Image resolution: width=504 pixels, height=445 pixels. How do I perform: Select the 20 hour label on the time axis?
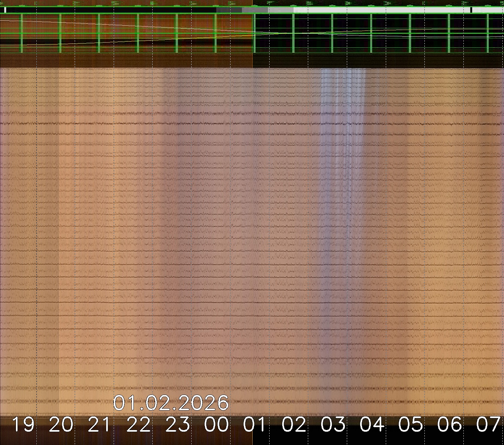point(61,425)
